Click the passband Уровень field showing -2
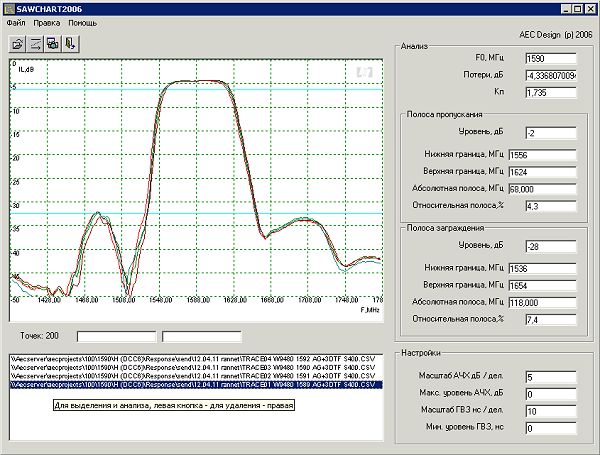Viewport: 600px width, 455px height. click(x=549, y=133)
